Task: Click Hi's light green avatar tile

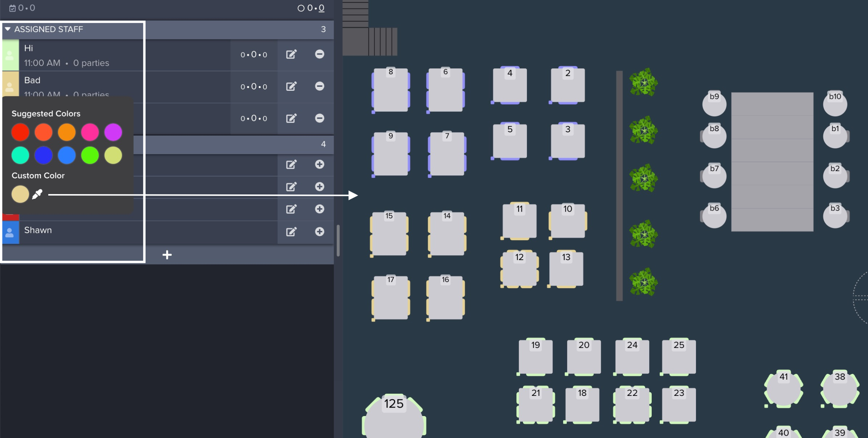Action: click(10, 55)
